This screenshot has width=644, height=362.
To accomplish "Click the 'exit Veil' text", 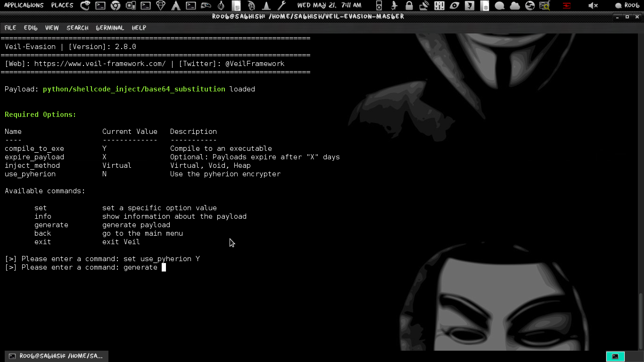I will [121, 242].
